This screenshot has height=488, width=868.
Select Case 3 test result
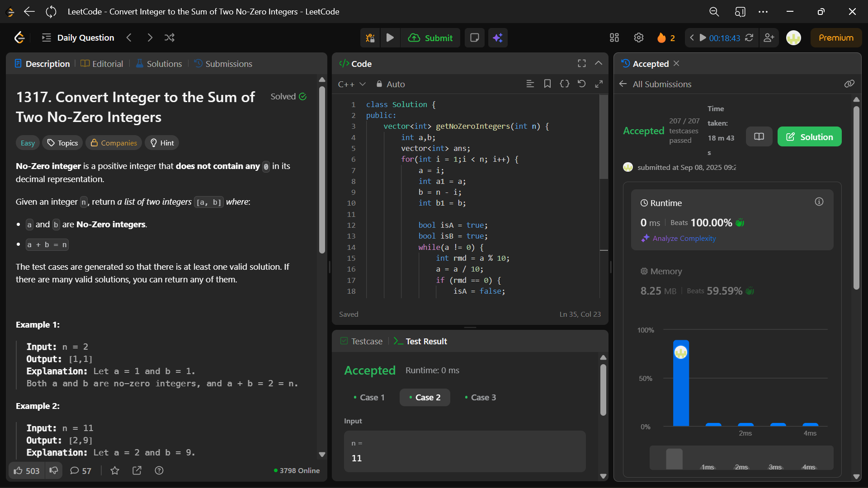pos(480,398)
